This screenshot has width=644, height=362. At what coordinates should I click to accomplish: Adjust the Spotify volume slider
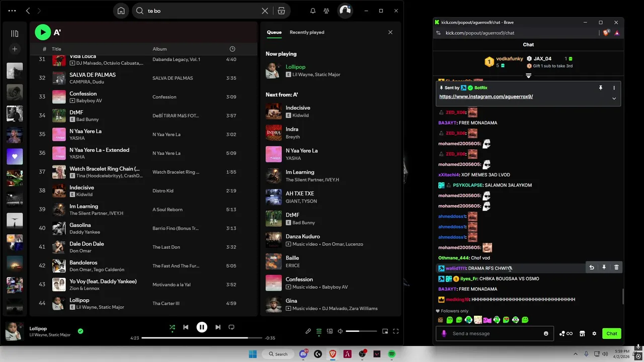pyautogui.click(x=361, y=331)
